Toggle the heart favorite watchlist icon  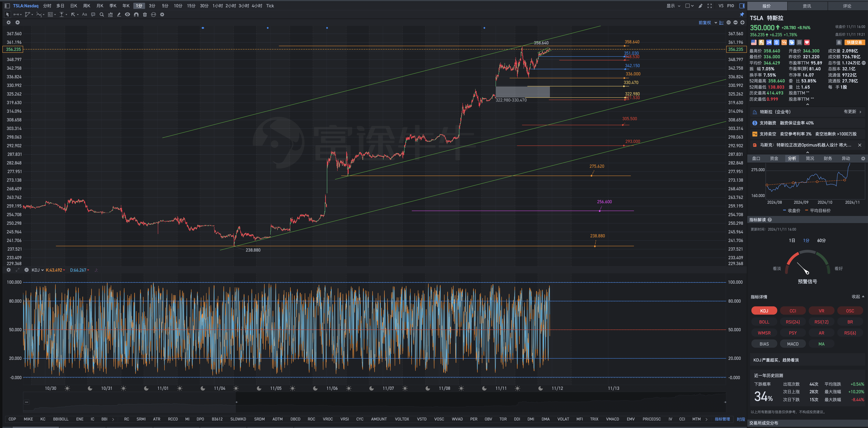pyautogui.click(x=807, y=42)
